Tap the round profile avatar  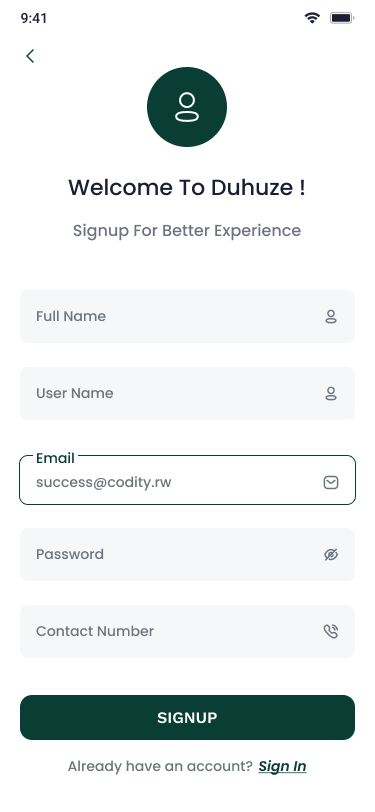[x=187, y=107]
